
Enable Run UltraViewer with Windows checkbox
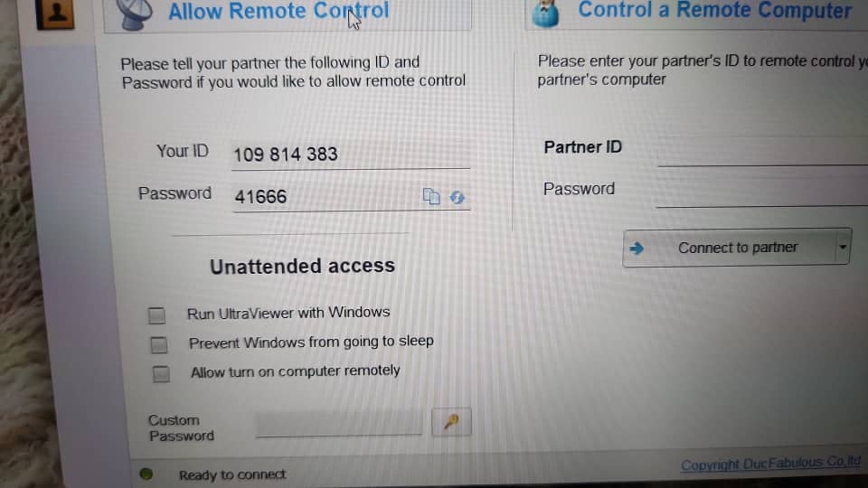[156, 315]
